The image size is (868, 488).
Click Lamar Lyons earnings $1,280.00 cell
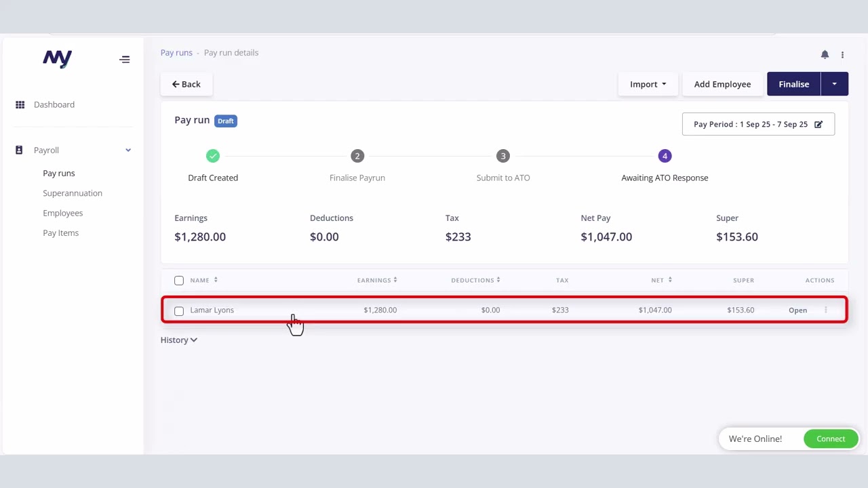pyautogui.click(x=380, y=310)
